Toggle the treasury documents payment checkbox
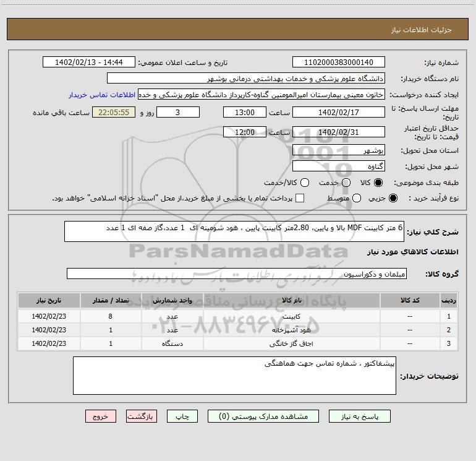 coord(300,199)
